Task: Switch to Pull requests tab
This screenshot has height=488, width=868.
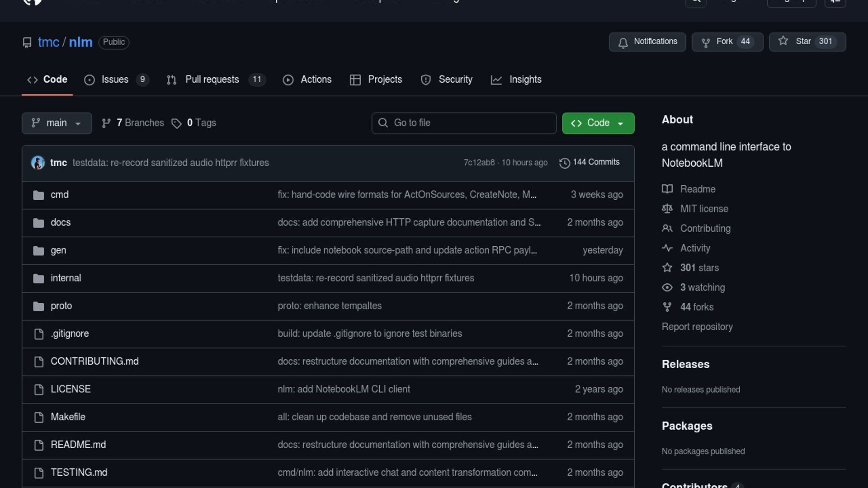Action: [x=212, y=80]
